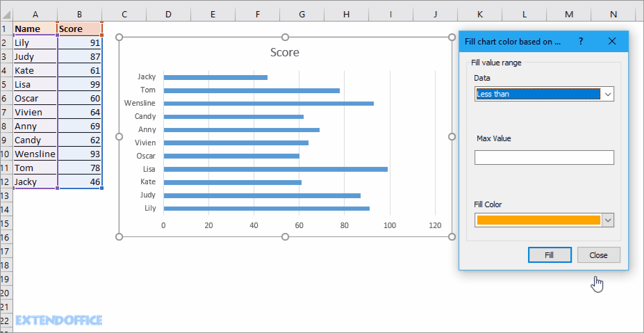Select row 5 header
The width and height of the screenshot is (644, 333).
[x=6, y=84]
